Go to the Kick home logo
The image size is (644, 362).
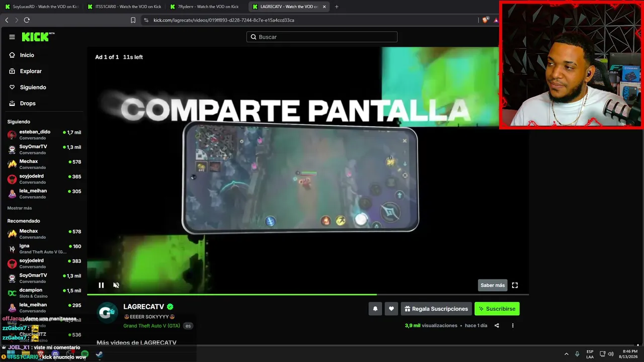click(x=38, y=37)
